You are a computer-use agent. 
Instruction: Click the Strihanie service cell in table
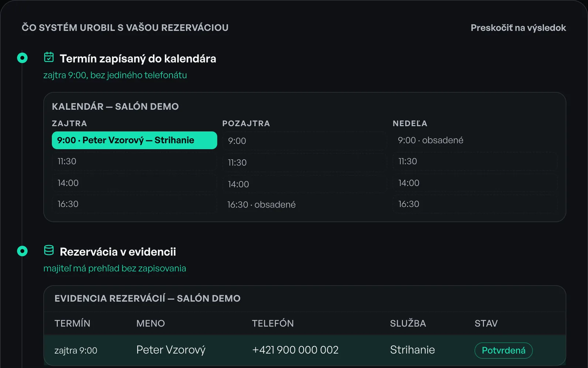(x=412, y=350)
